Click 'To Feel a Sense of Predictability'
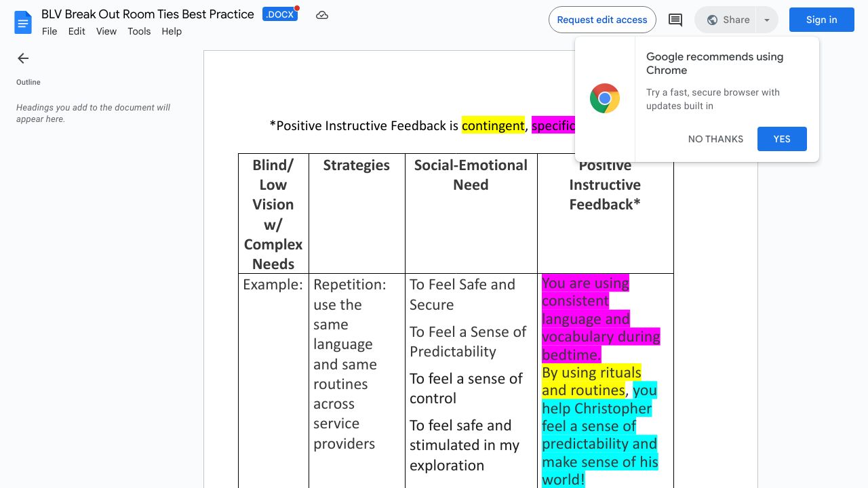The image size is (868, 488). [468, 342]
